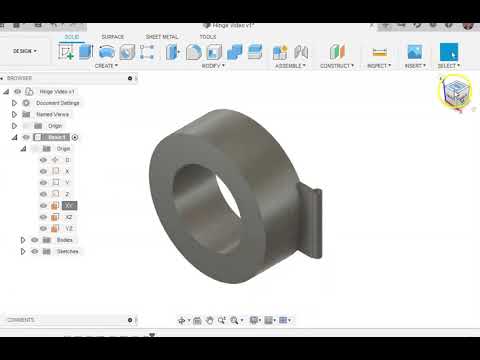Open the DESIGN workspace dropdown
The height and width of the screenshot is (360, 480).
click(25, 51)
